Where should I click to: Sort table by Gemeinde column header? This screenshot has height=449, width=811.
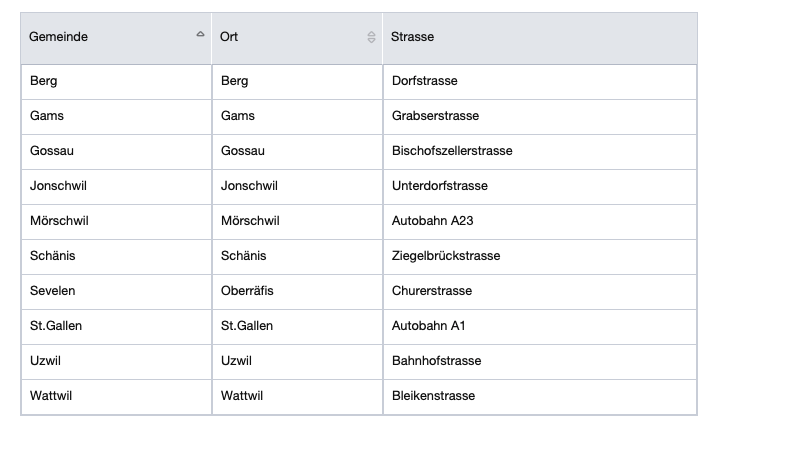pyautogui.click(x=59, y=37)
